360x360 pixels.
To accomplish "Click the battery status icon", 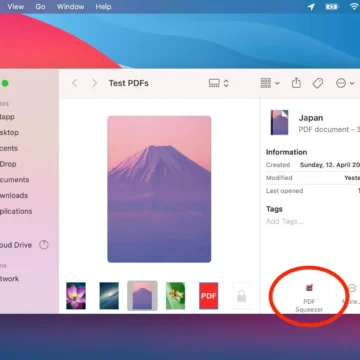I will tap(332, 7).
